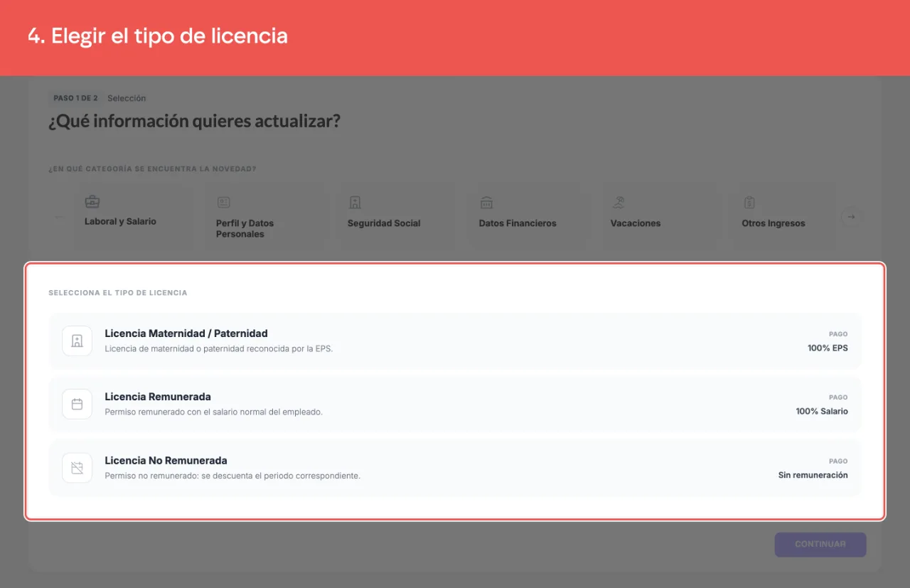The width and height of the screenshot is (910, 588).
Task: Click the beach icon above Vacaciones
Action: coord(618,203)
